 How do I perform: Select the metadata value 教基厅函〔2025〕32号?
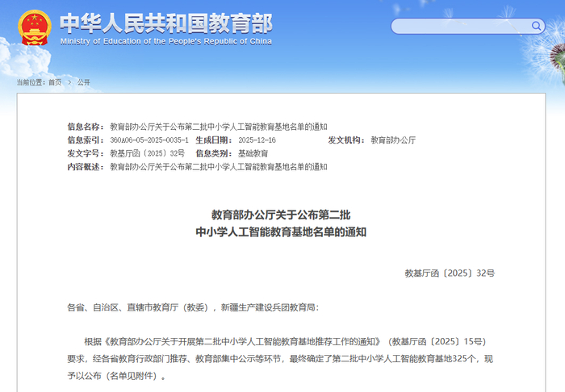(x=148, y=153)
